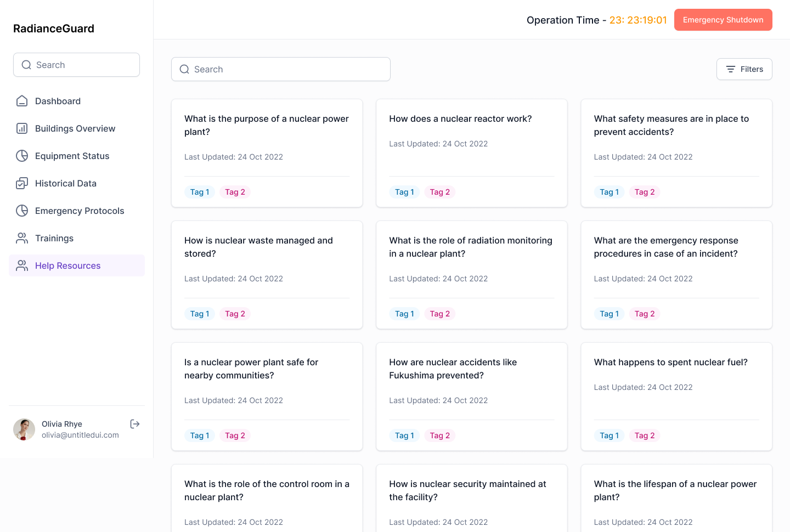Open "How does a nuclear reactor work?" article
The width and height of the screenshot is (790, 532).
click(x=460, y=118)
